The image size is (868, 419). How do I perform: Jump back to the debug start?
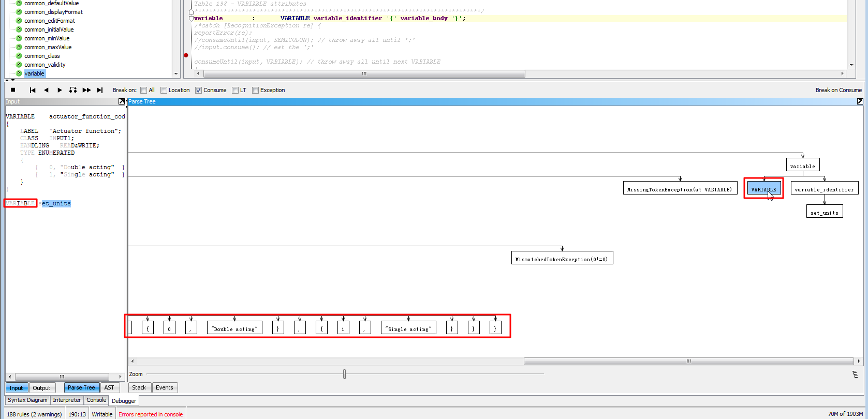coord(33,90)
